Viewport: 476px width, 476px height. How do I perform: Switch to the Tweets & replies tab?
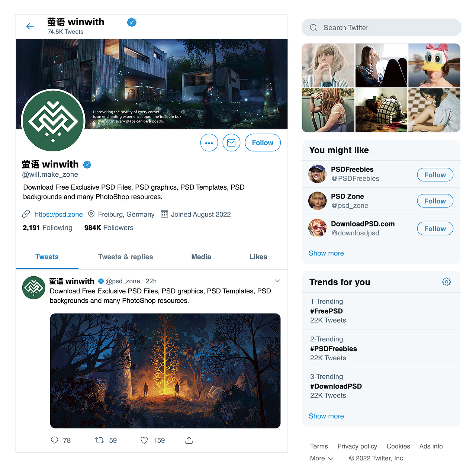(x=125, y=257)
